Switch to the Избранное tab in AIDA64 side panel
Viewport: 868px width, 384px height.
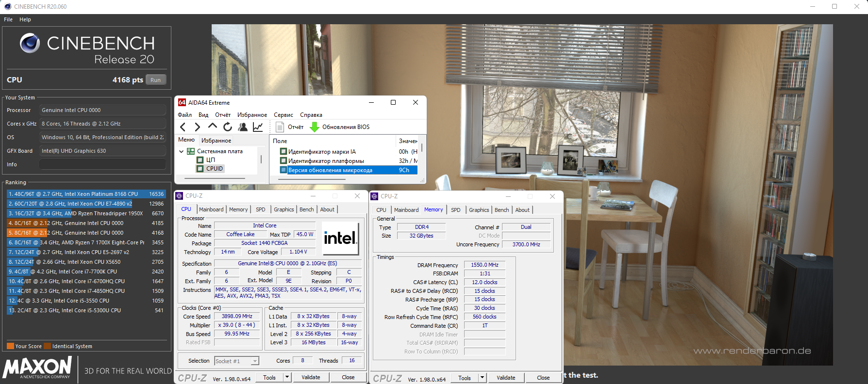coord(217,141)
